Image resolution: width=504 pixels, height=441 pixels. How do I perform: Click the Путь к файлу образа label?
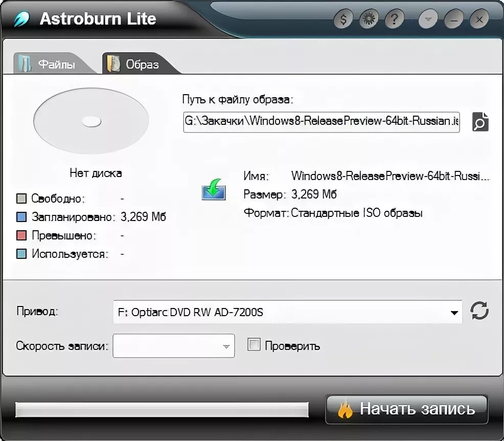click(x=238, y=99)
